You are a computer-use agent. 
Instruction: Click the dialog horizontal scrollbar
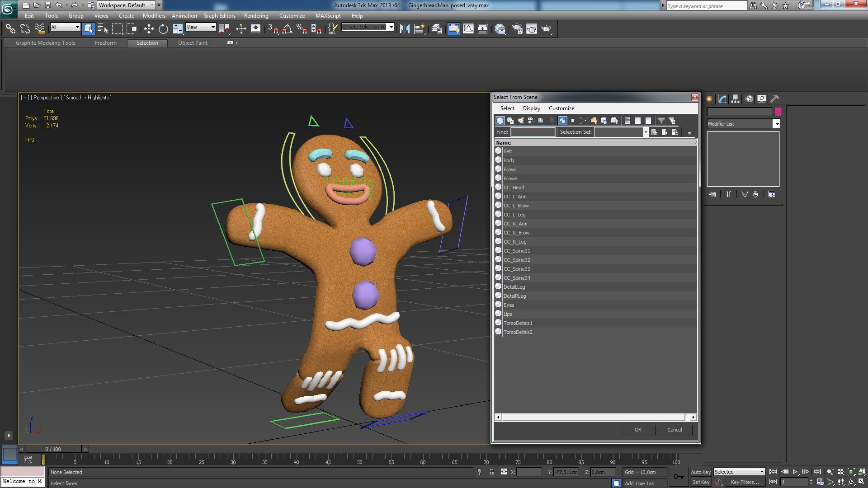(x=595, y=417)
